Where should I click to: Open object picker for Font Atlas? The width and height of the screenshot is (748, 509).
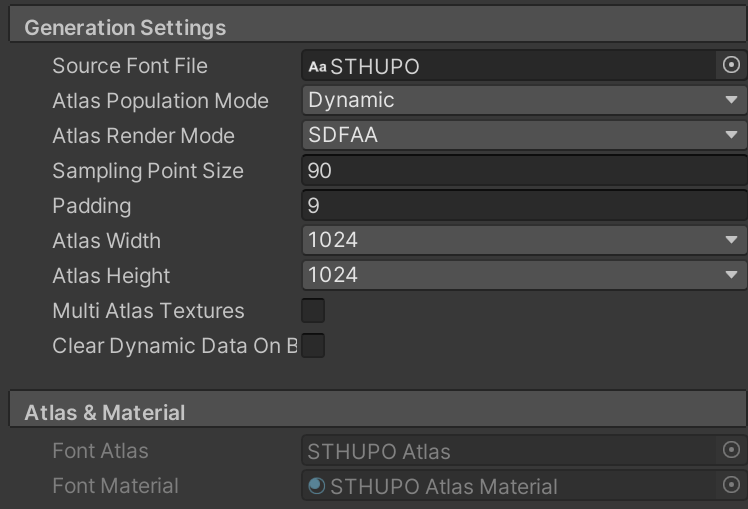point(731,450)
